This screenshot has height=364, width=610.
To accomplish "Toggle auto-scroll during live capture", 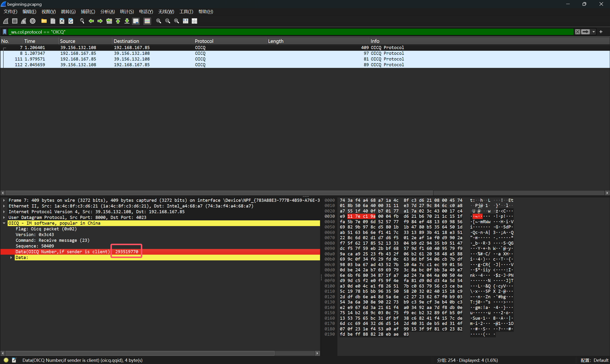I will [x=136, y=21].
